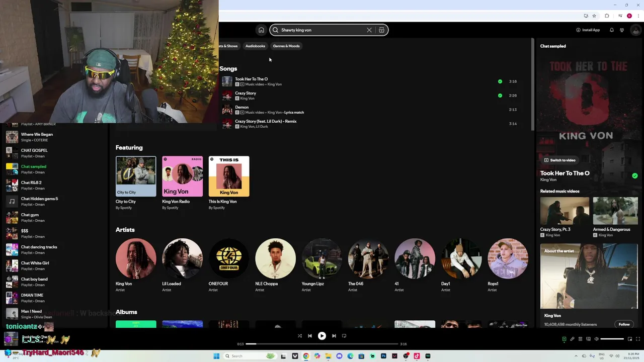The width and height of the screenshot is (644, 362).
Task: Click the Windows Start button
Action: pos(216,356)
